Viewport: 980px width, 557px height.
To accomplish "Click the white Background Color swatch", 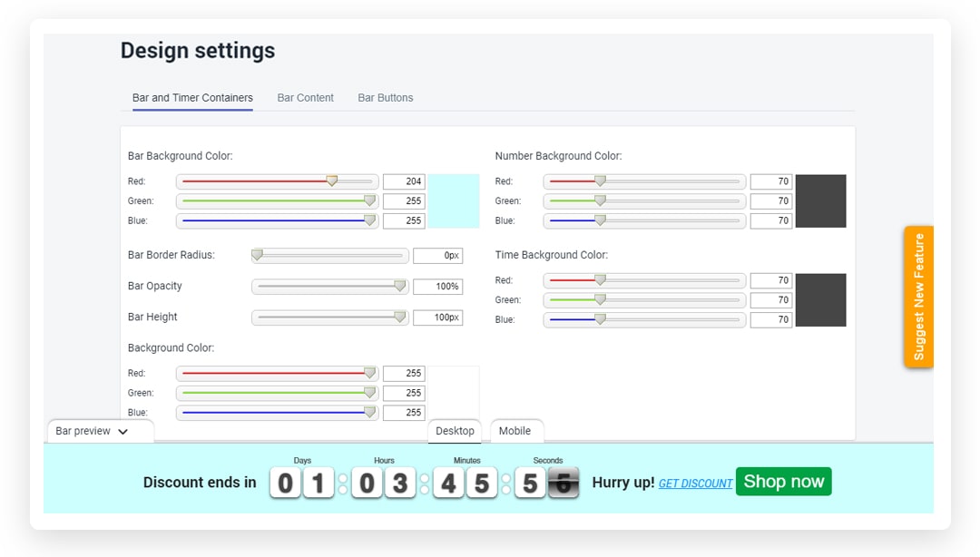I will (454, 393).
